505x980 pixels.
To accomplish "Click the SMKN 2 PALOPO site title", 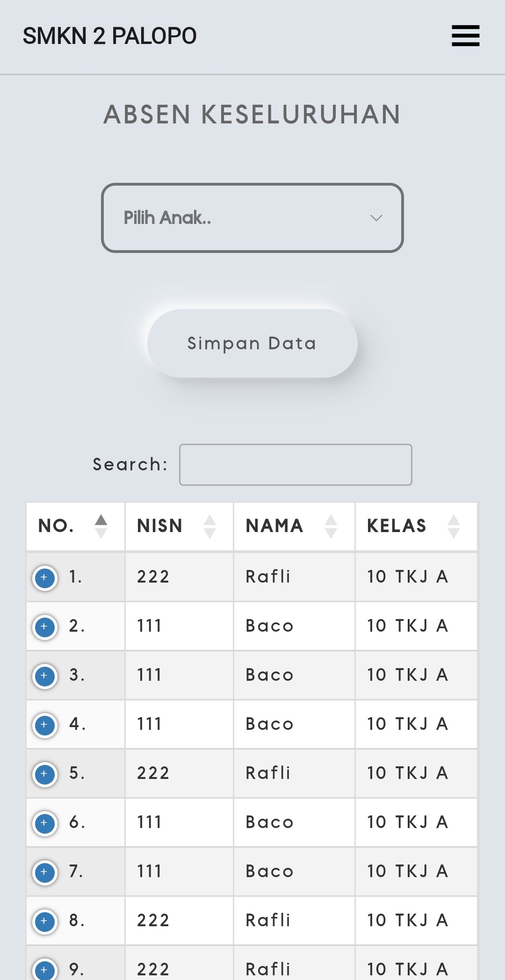I will tap(110, 36).
